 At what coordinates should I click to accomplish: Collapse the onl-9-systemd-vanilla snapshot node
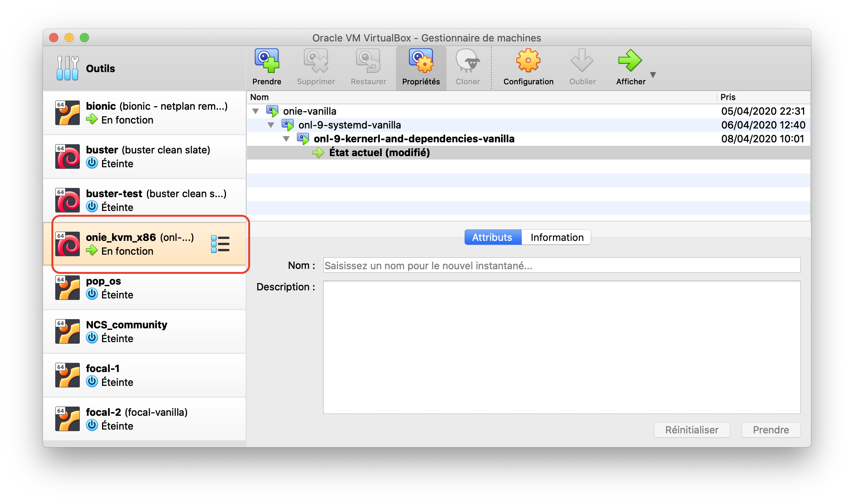271,125
